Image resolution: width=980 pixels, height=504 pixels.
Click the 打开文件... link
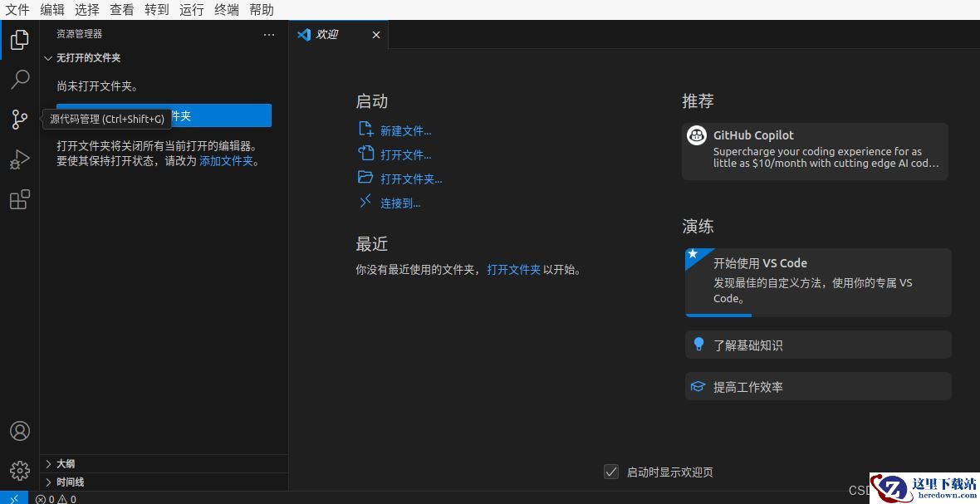pyautogui.click(x=406, y=155)
